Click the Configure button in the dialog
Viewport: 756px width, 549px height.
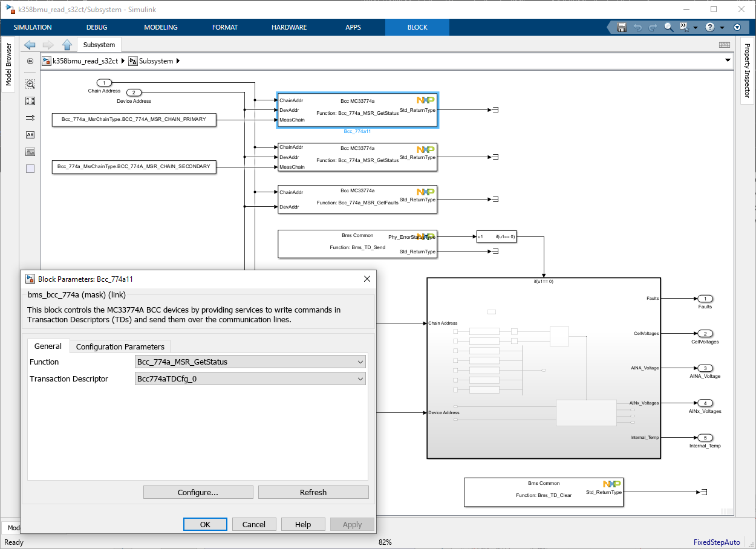pyautogui.click(x=198, y=492)
